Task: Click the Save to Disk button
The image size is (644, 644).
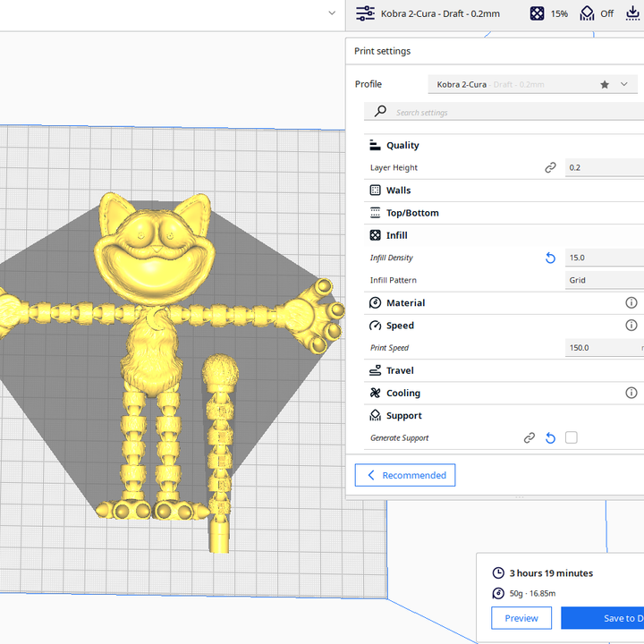Action: (603, 618)
